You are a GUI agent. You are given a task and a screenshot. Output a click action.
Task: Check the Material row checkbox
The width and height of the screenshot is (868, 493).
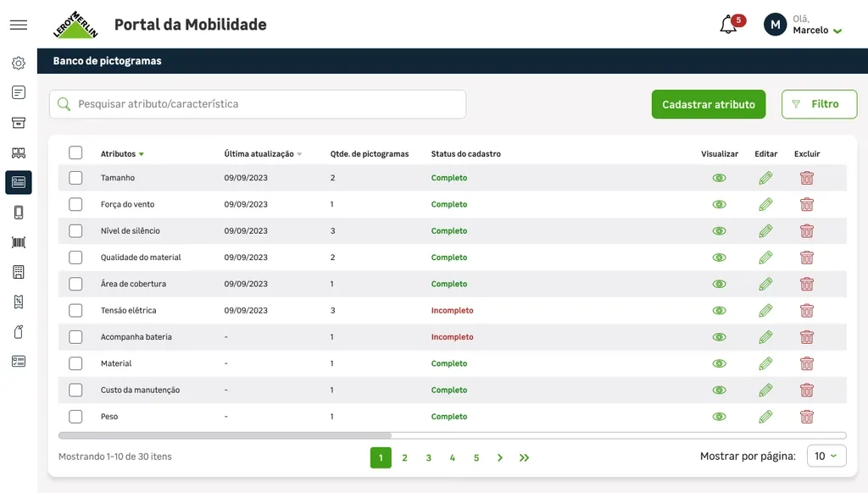point(75,363)
